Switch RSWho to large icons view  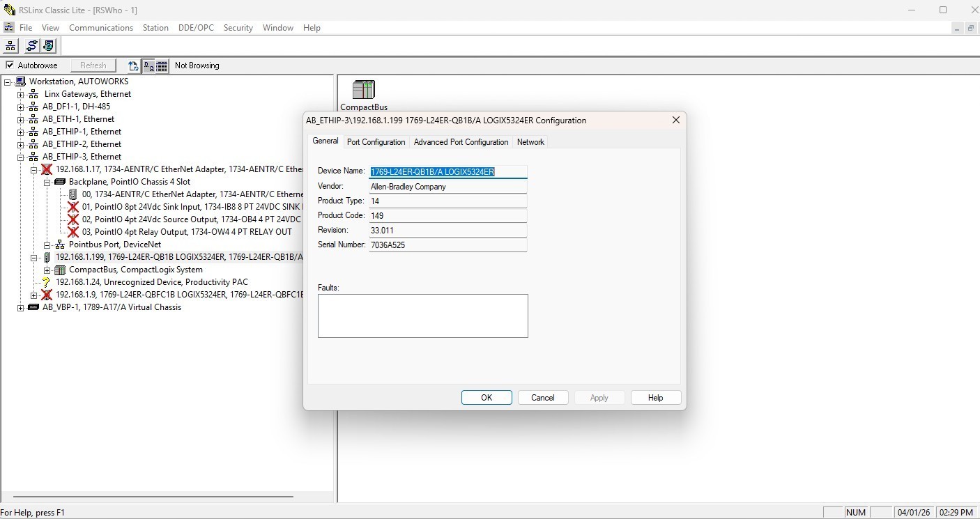pyautogui.click(x=148, y=65)
